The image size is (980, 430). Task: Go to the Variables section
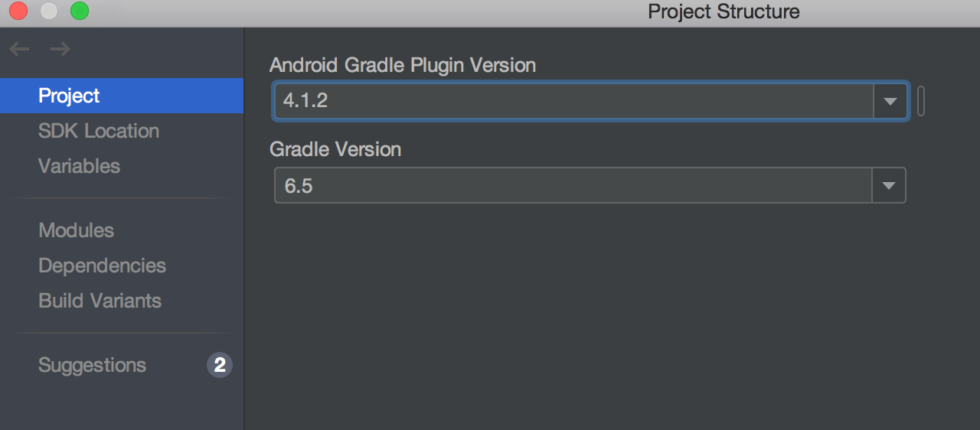[x=79, y=166]
